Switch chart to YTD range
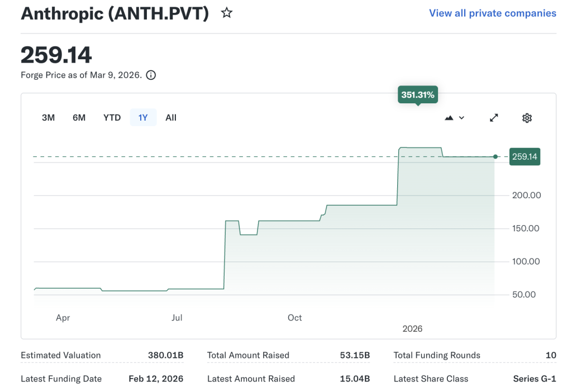 pos(112,118)
